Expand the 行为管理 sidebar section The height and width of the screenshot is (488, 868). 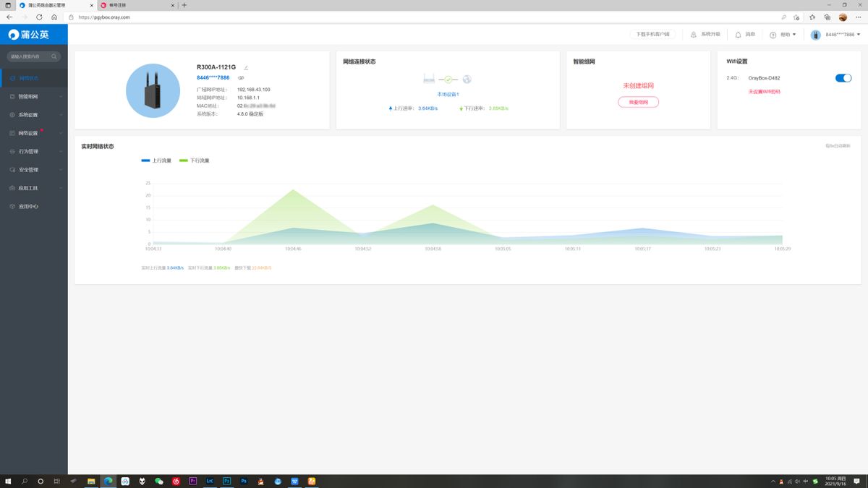[x=33, y=152]
